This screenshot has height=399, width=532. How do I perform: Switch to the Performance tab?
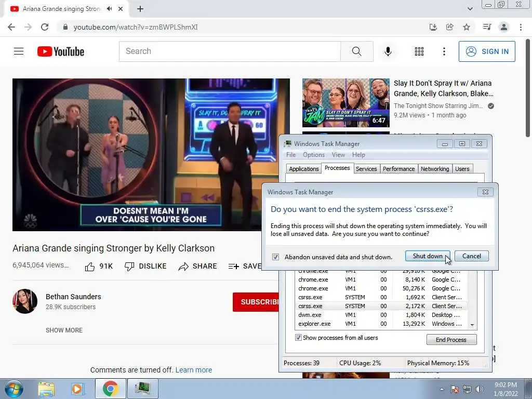tap(398, 169)
